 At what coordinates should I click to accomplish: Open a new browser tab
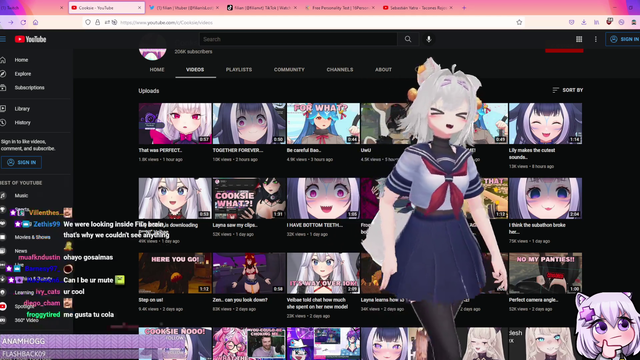click(464, 8)
